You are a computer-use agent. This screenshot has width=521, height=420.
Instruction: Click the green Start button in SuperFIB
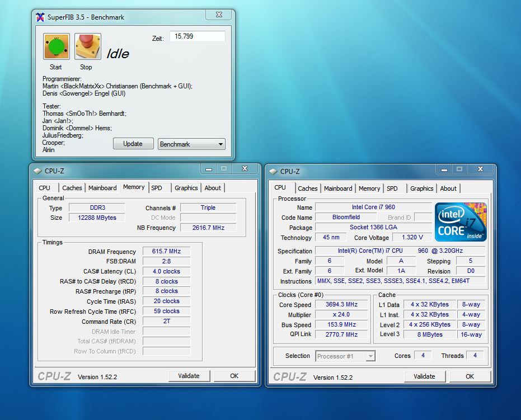[x=56, y=46]
